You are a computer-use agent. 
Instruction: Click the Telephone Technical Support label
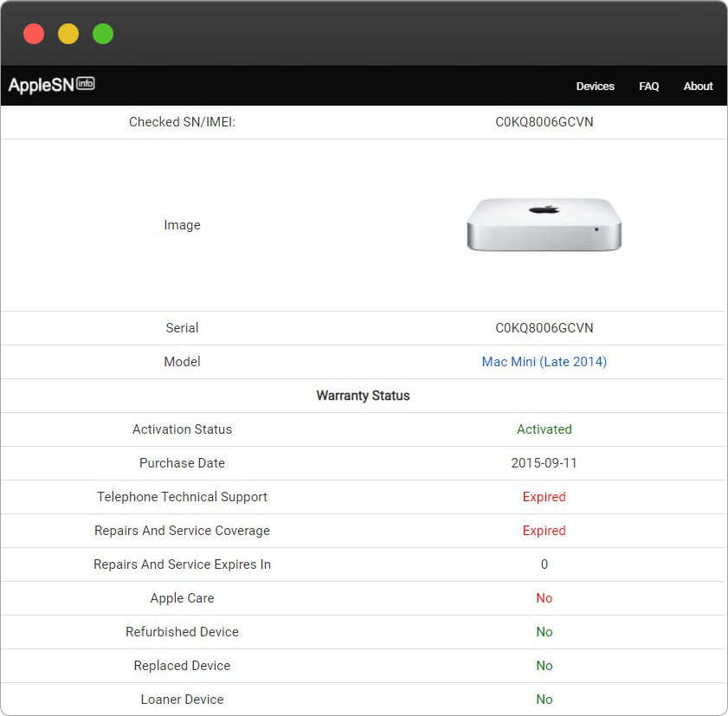coord(182,497)
